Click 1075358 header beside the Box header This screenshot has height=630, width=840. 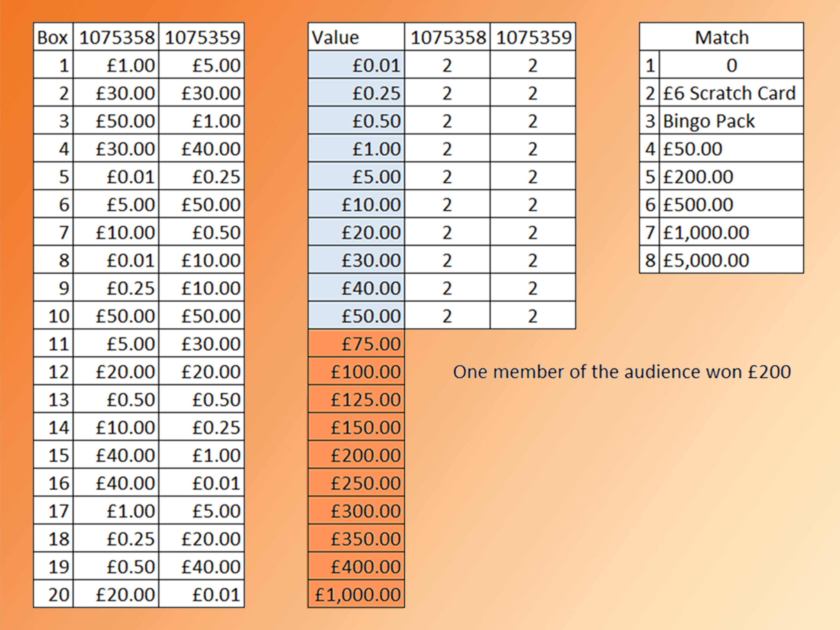tap(116, 37)
